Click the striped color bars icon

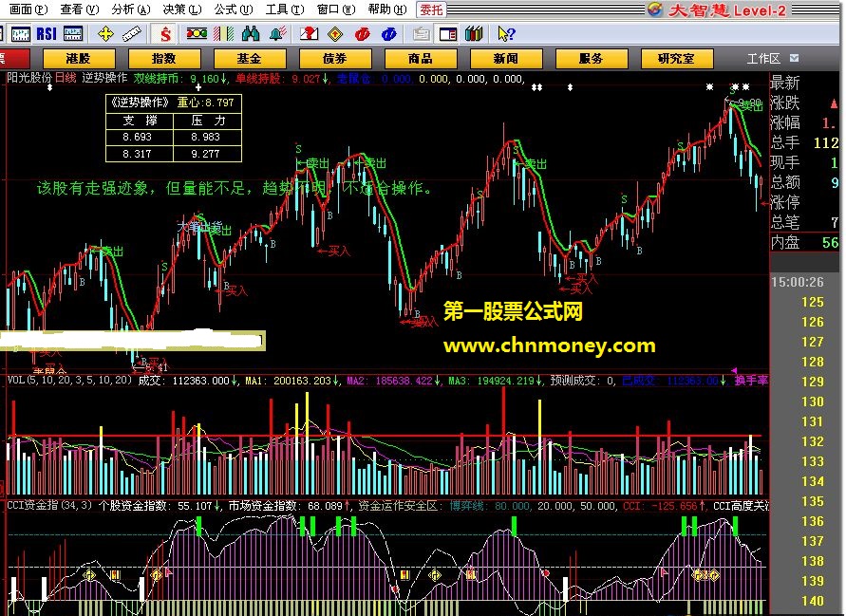coord(223,34)
